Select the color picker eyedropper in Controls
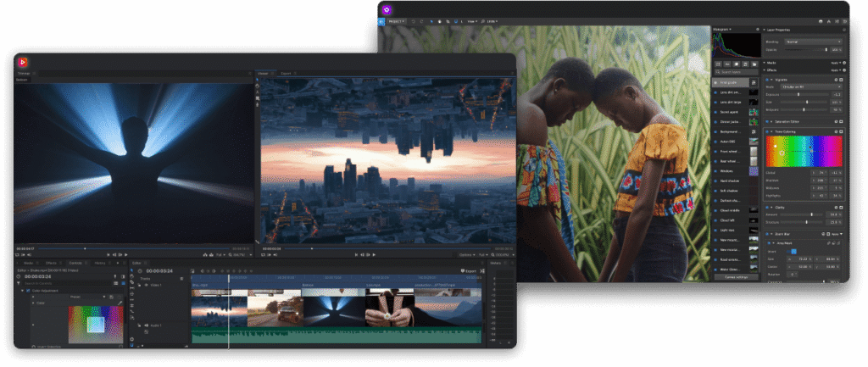The height and width of the screenshot is (367, 868). [120, 303]
